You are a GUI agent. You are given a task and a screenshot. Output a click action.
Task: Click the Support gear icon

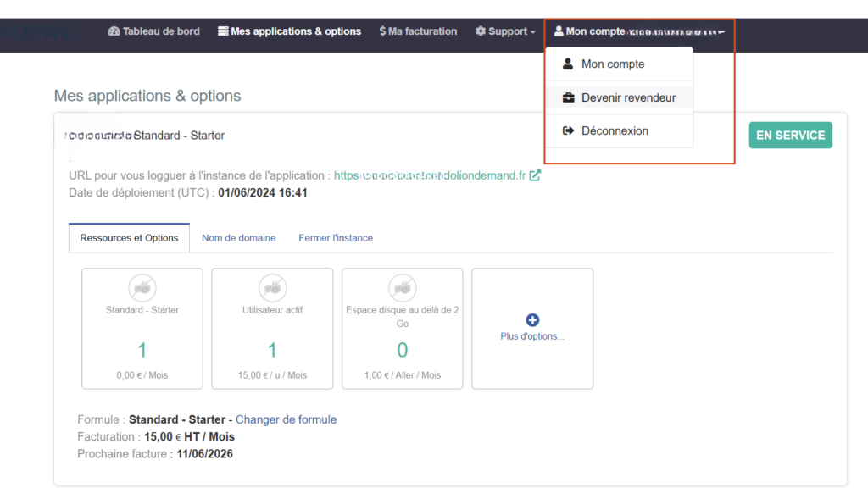point(481,31)
